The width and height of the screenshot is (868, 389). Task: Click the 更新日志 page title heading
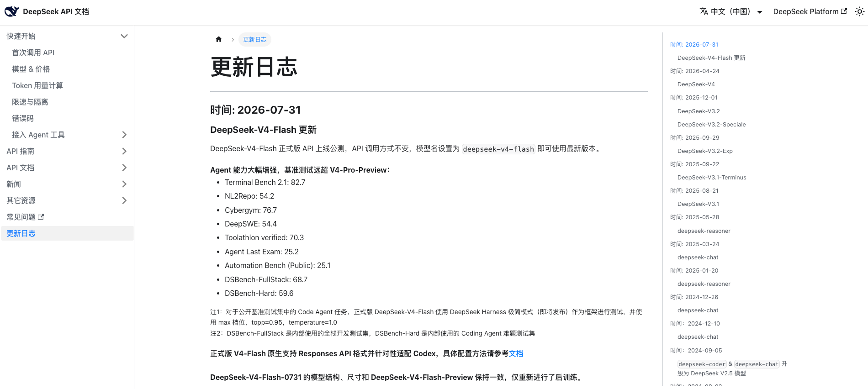point(254,67)
